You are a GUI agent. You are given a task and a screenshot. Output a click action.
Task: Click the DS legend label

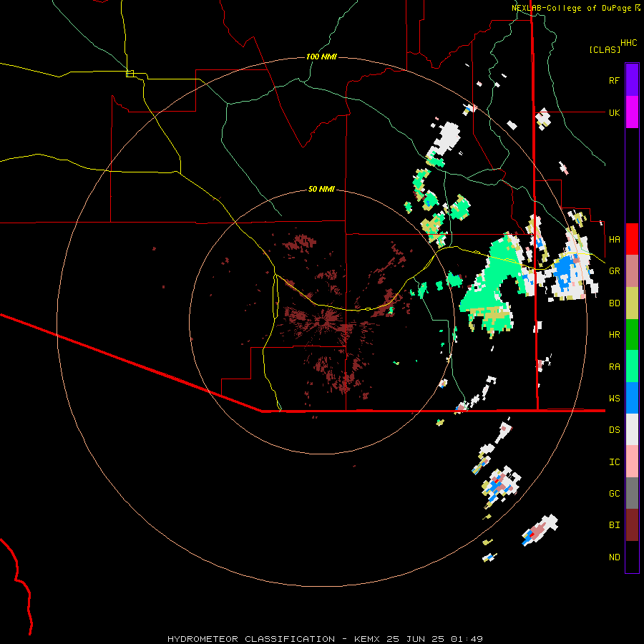pyautogui.click(x=614, y=430)
